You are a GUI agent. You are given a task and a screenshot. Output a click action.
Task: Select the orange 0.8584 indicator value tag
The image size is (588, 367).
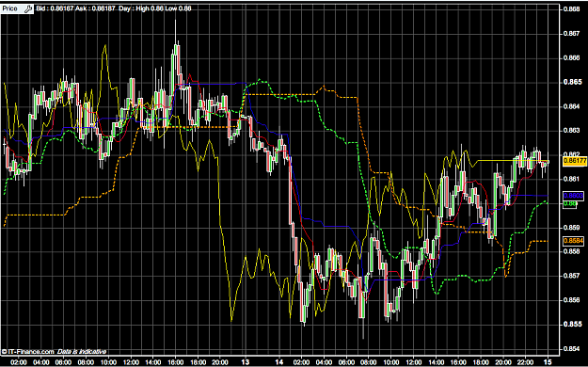(574, 241)
